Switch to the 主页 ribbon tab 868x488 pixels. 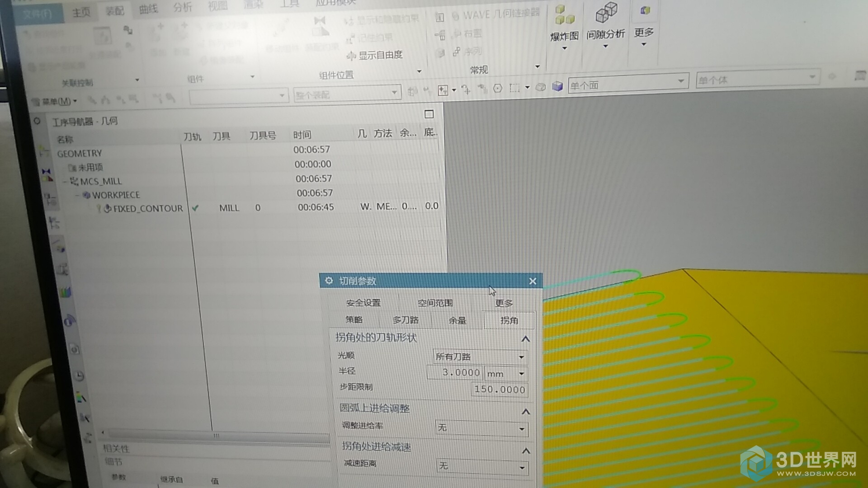click(81, 12)
